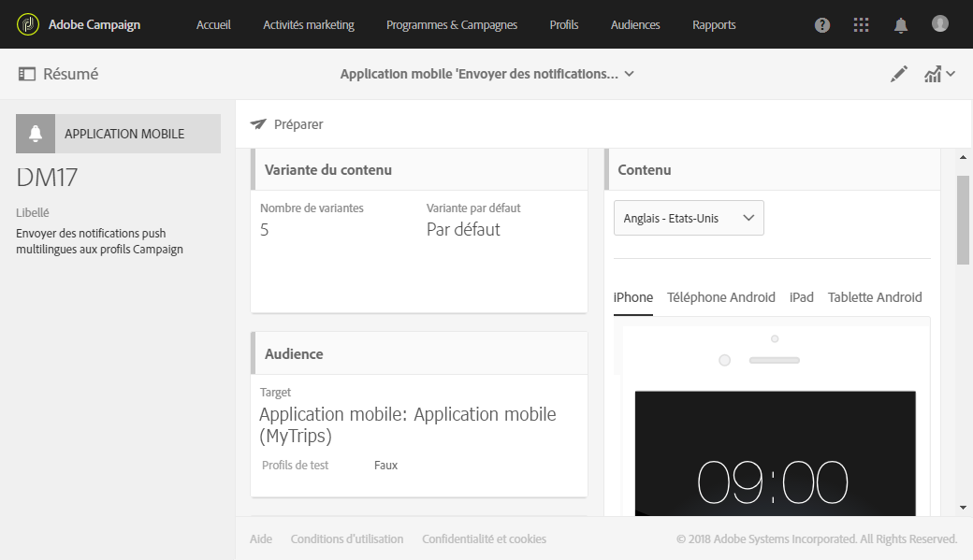Click the Profils de test label
973x560 pixels.
click(x=295, y=466)
